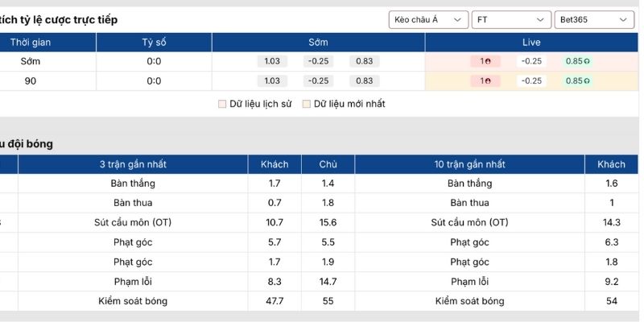Click the 'Tỷ số' column header
The height and width of the screenshot is (322, 644).
coord(154,43)
